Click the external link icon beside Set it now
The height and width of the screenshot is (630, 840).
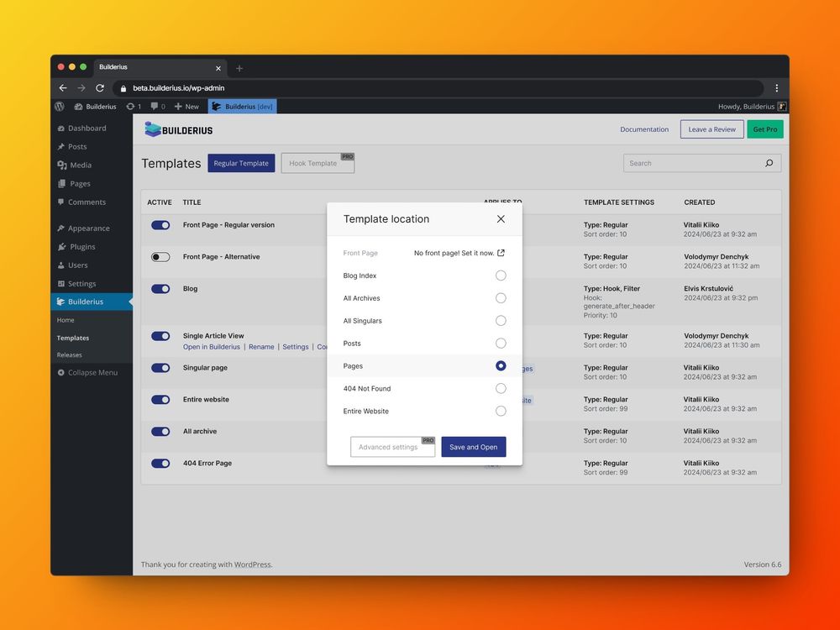pyautogui.click(x=501, y=253)
